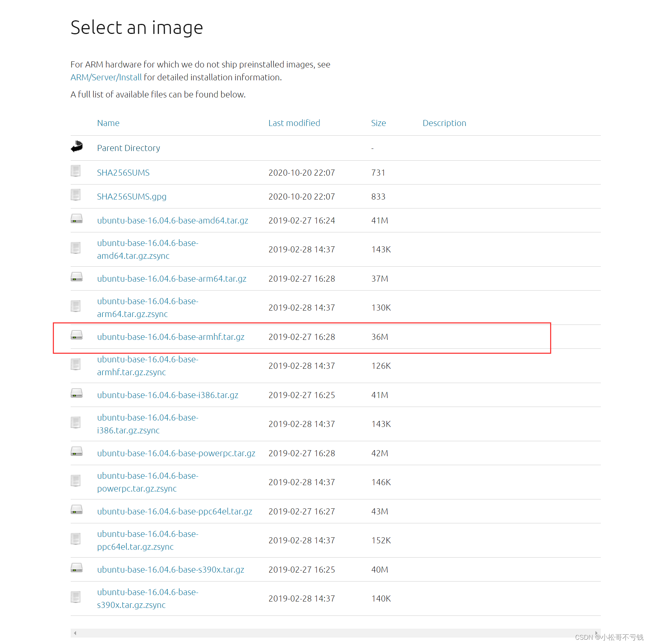Viewport: 649px width, 644px height.
Task: Open the SHA256SUMS.gpg file link
Action: 132,197
